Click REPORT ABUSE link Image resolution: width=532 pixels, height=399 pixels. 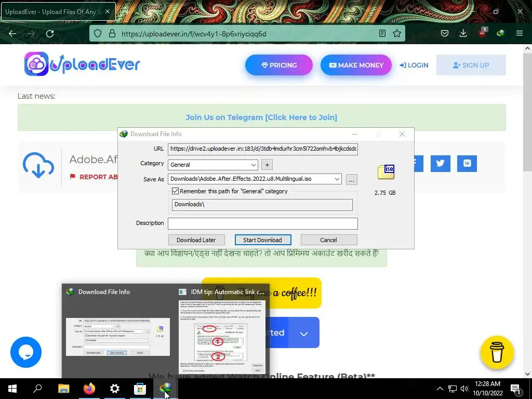94,177
